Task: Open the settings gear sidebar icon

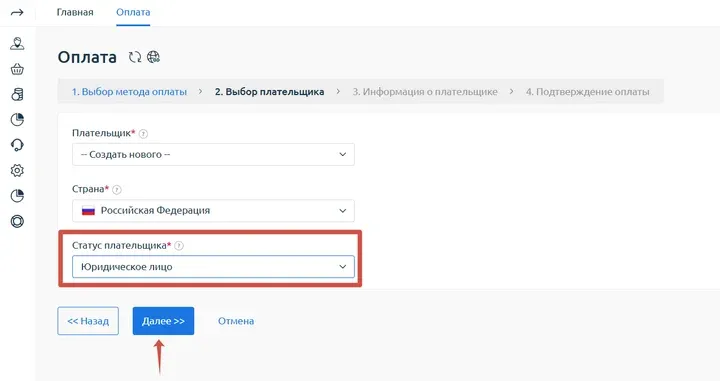Action: (x=17, y=170)
